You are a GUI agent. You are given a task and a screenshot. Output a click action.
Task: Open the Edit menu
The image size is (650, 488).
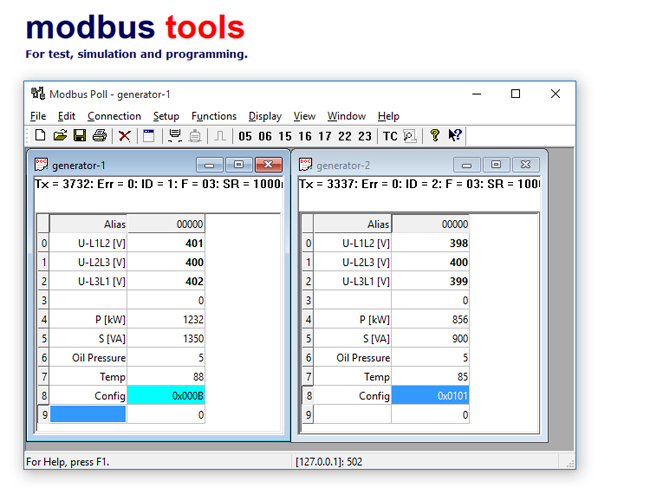click(66, 116)
